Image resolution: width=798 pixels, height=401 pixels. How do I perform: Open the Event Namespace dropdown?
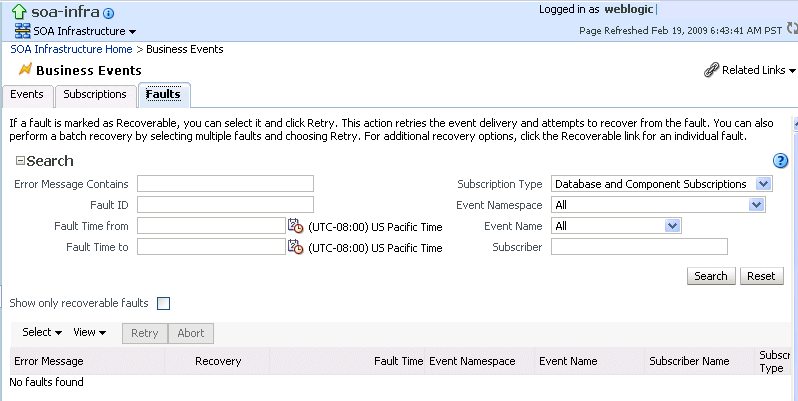tap(756, 205)
